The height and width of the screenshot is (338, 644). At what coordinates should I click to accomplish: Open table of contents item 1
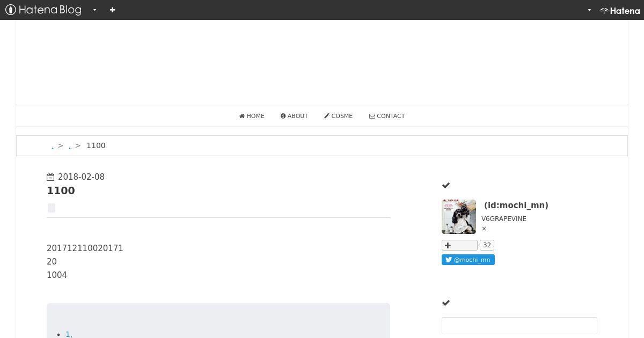point(69,334)
